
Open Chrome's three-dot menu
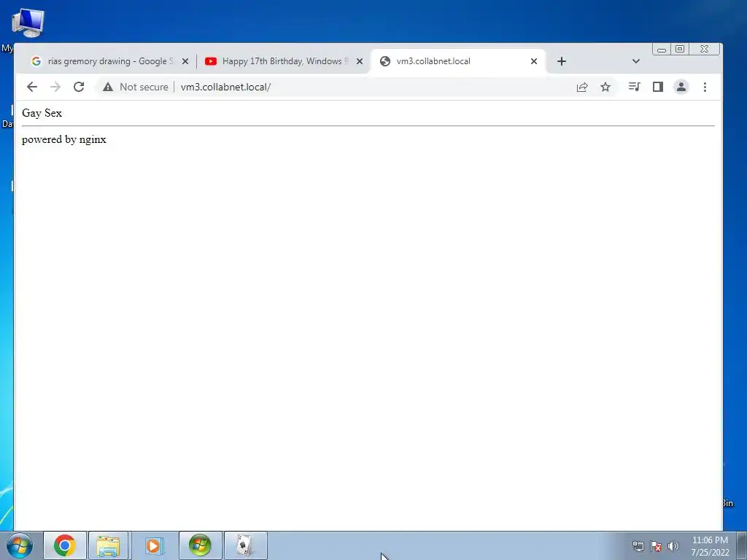pos(705,87)
